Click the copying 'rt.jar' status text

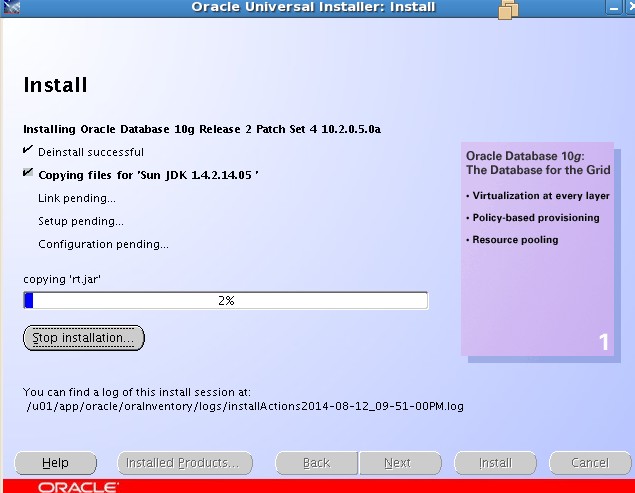pos(62,280)
